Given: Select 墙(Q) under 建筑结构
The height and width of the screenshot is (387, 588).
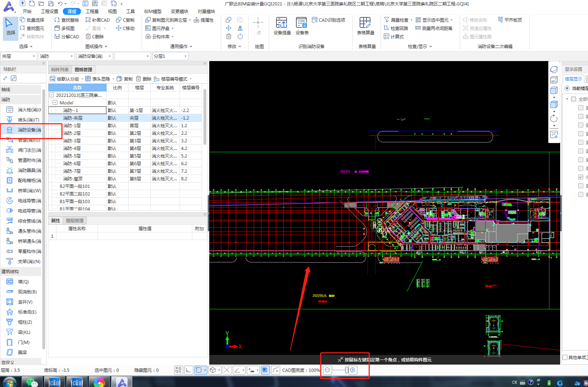Looking at the screenshot, I should (x=18, y=281).
